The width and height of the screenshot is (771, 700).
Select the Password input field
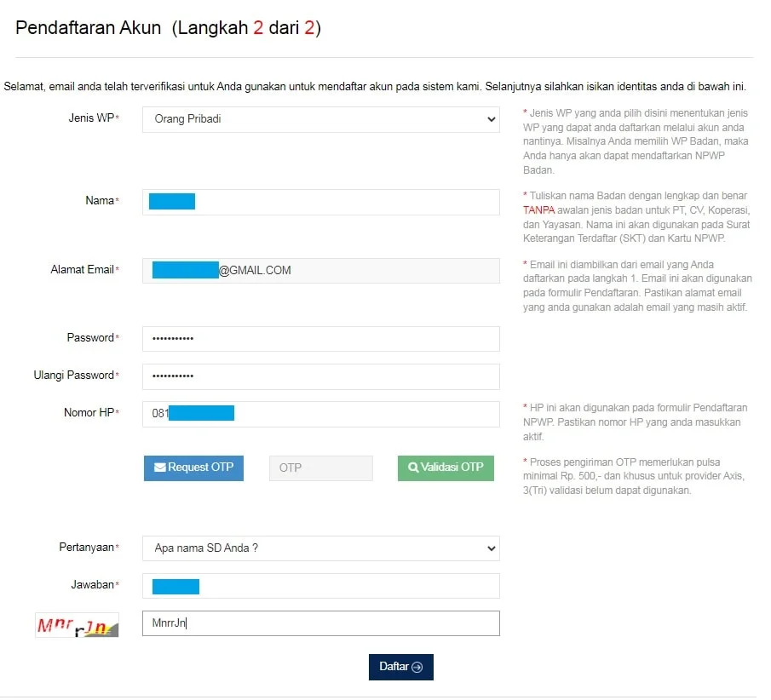point(320,339)
